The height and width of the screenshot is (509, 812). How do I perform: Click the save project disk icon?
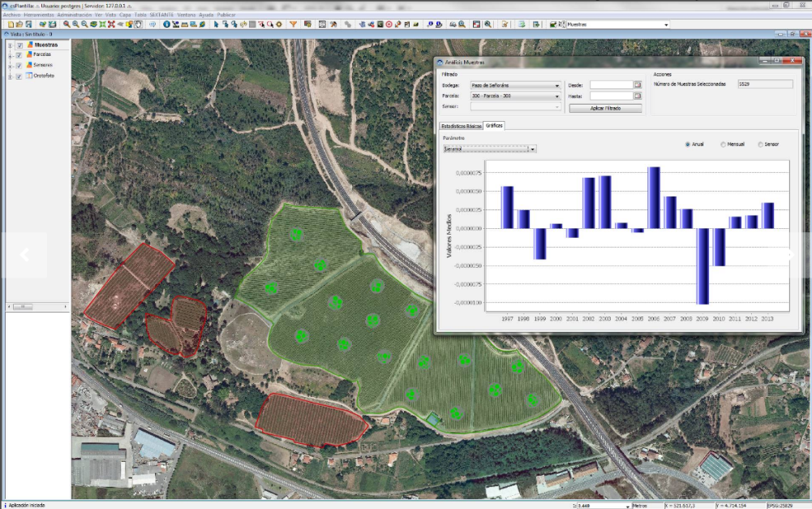point(28,24)
